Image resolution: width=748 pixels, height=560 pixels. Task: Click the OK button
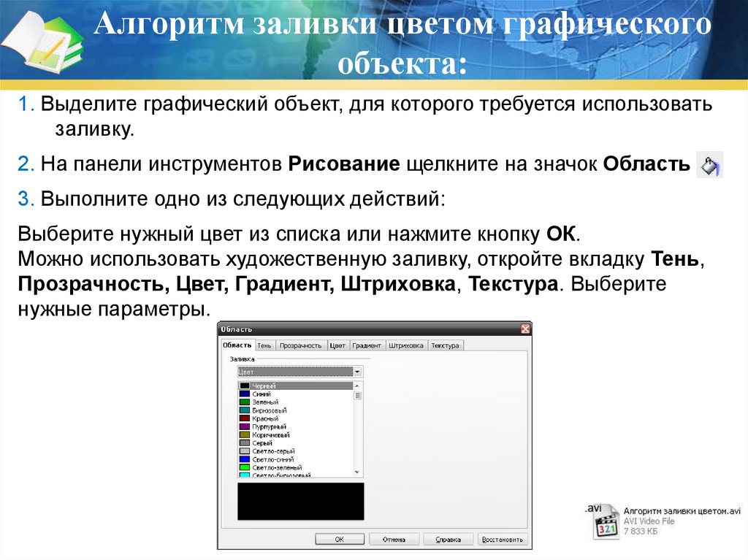[340, 539]
